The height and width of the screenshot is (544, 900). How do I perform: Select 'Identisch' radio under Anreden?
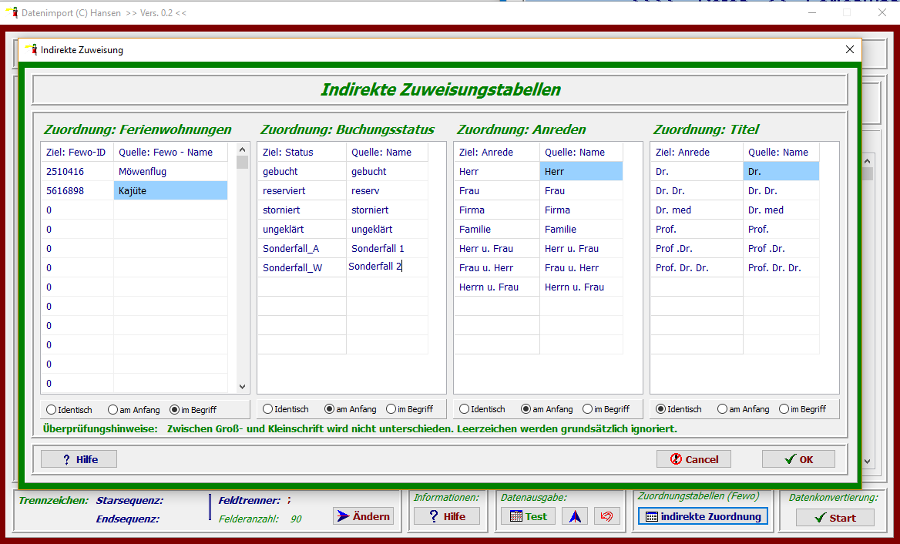[x=464, y=409]
